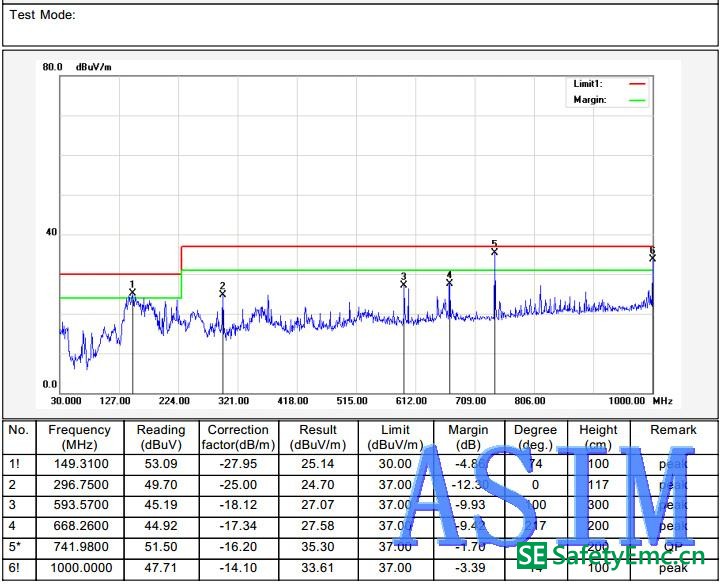Click the 224.00 x-axis tick label

pos(174,401)
